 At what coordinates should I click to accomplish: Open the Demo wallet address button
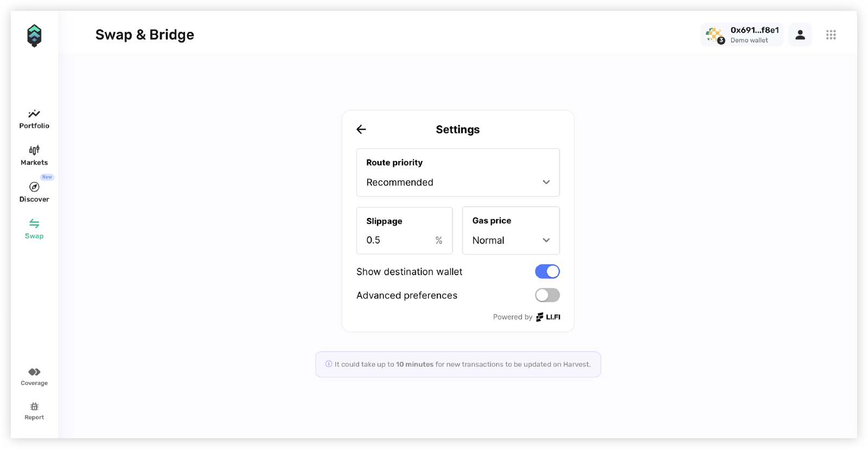[742, 35]
